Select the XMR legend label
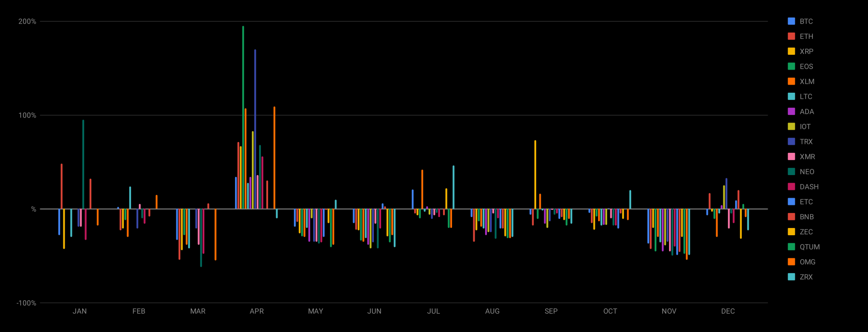 (807, 157)
